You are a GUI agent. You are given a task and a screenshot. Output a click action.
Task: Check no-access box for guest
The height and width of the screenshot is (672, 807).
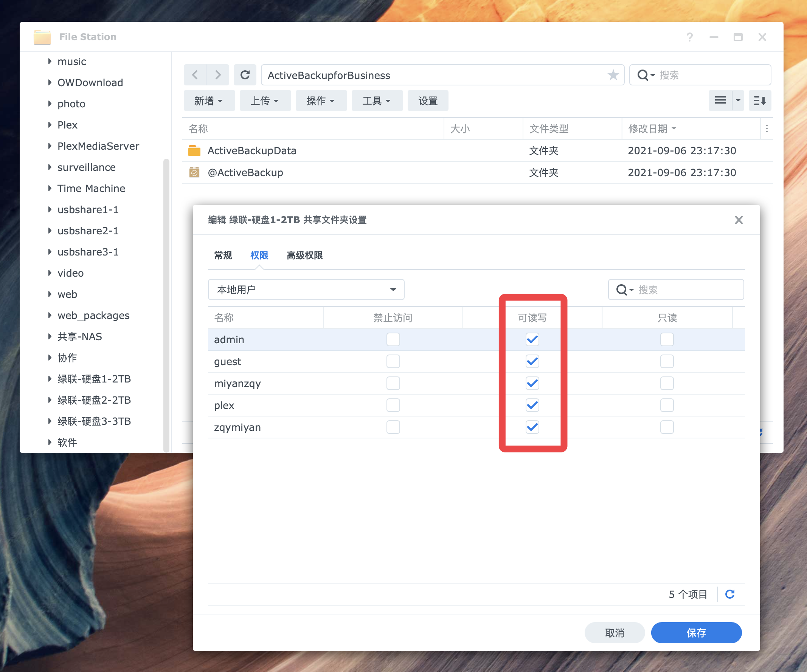[393, 361]
